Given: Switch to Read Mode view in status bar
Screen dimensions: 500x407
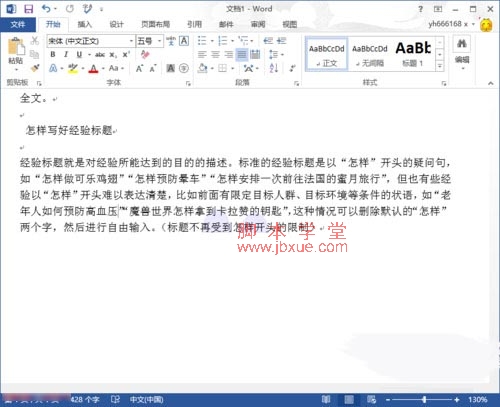Looking at the screenshot, I should [326, 399].
